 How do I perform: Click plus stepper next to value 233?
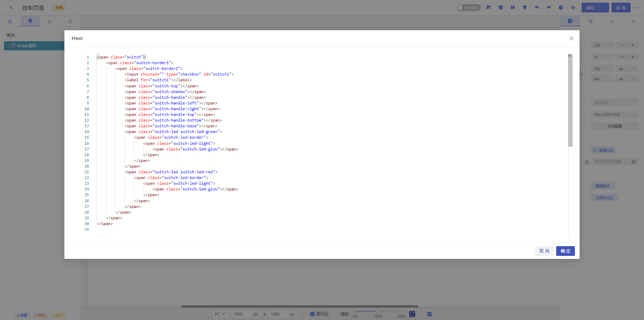(x=633, y=45)
